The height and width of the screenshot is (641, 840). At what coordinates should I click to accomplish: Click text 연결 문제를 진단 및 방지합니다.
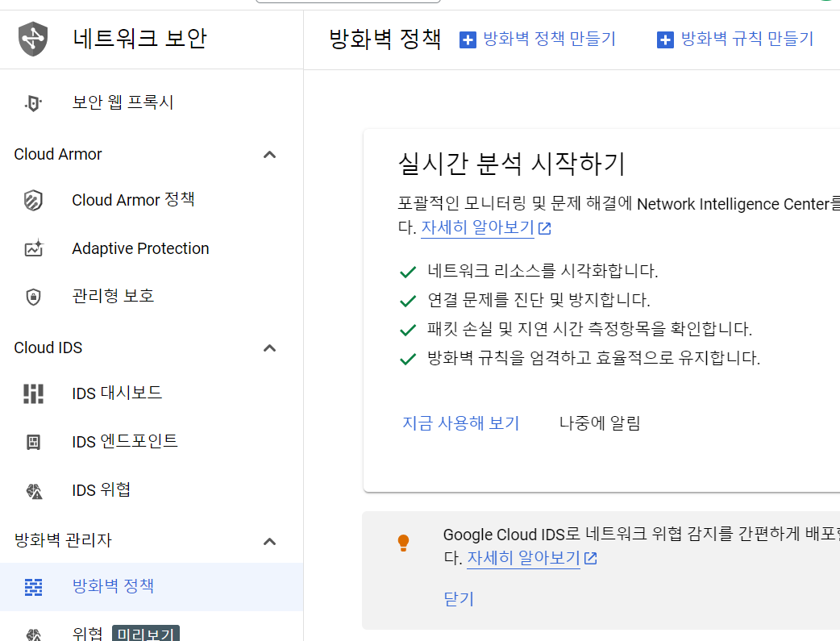tap(539, 300)
